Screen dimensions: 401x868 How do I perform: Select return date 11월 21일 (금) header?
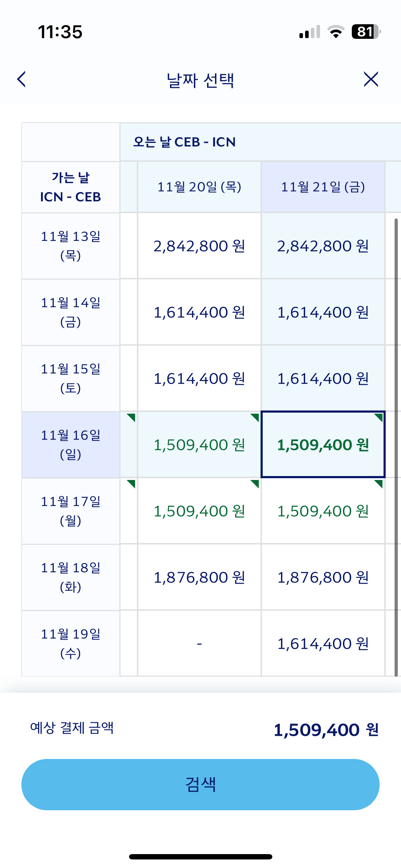click(323, 187)
